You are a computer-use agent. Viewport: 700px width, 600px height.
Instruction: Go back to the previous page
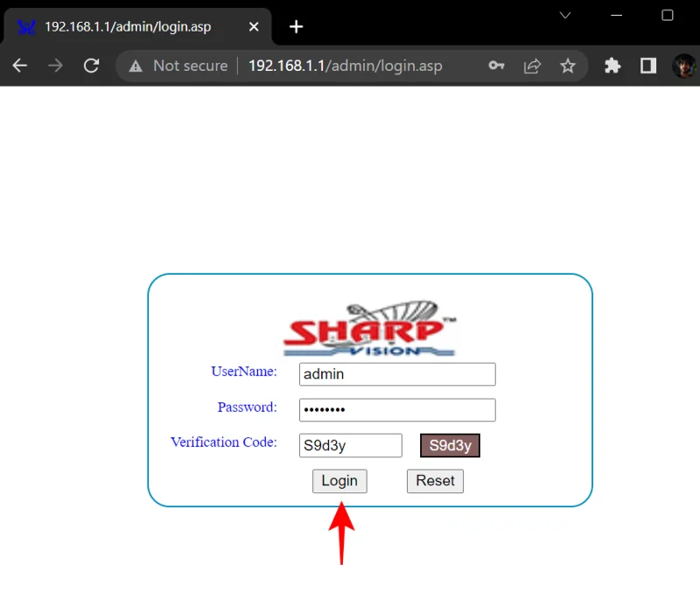[x=19, y=66]
